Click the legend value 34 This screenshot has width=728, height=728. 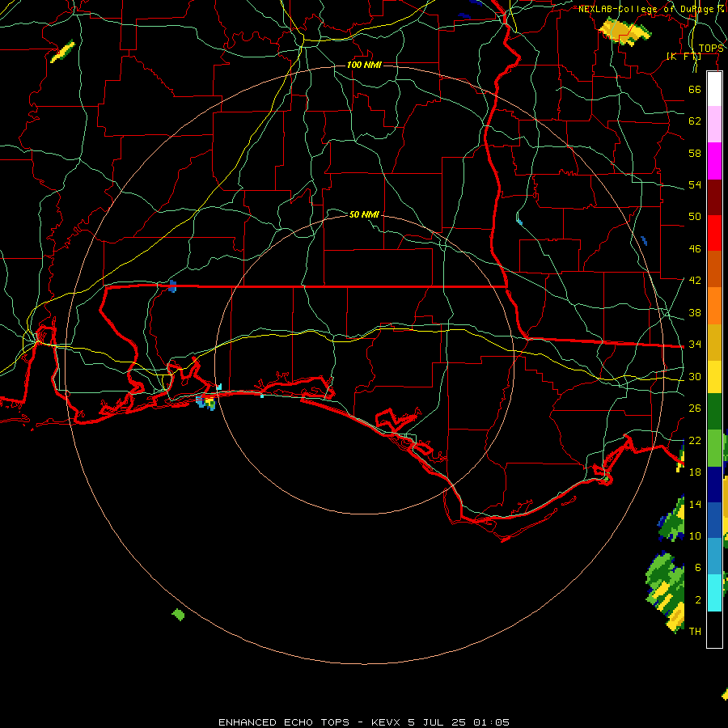pyautogui.click(x=695, y=345)
